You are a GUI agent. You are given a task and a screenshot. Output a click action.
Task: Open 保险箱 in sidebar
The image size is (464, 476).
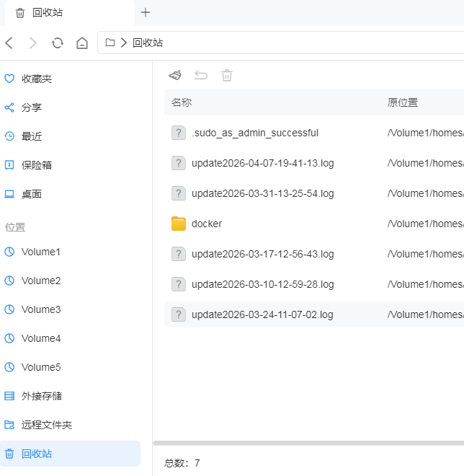click(71, 165)
